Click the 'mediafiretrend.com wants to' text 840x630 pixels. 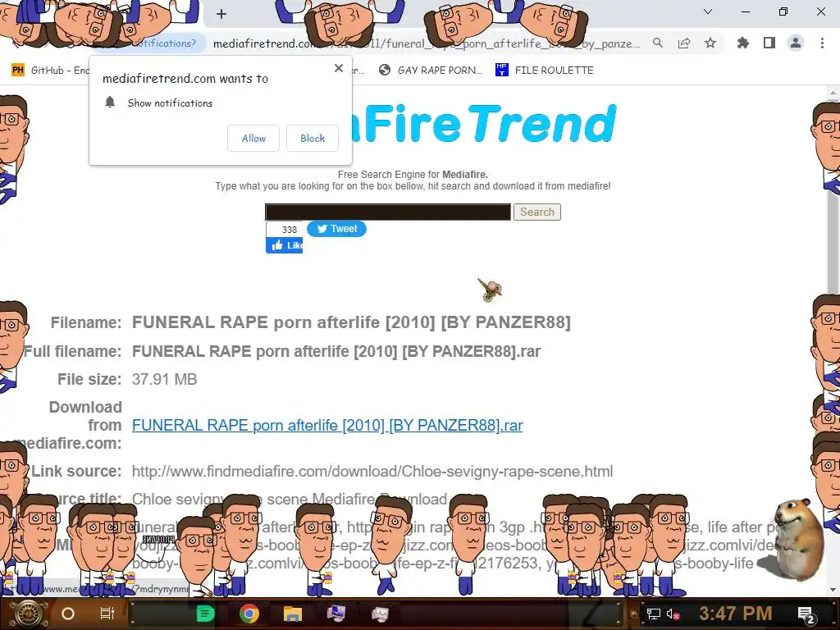point(185,79)
